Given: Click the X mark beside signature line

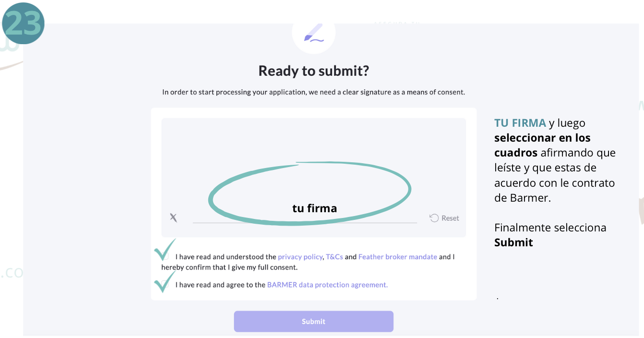Looking at the screenshot, I should pos(173,217).
